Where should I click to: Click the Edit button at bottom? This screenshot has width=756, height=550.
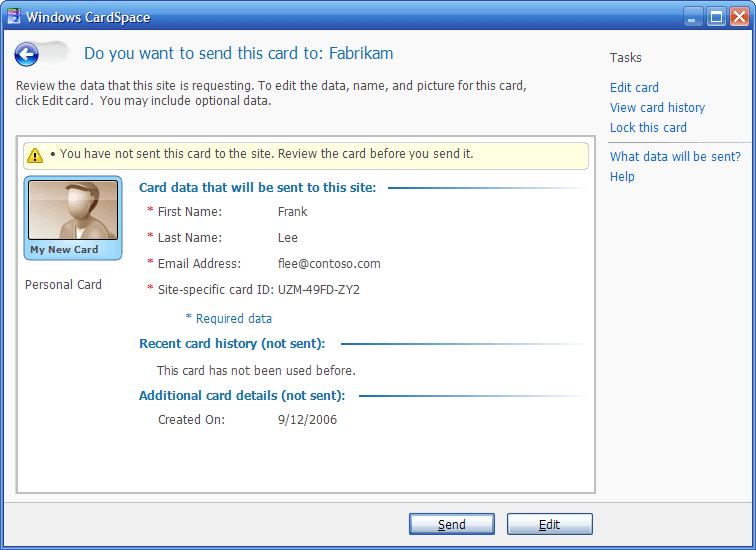550,524
